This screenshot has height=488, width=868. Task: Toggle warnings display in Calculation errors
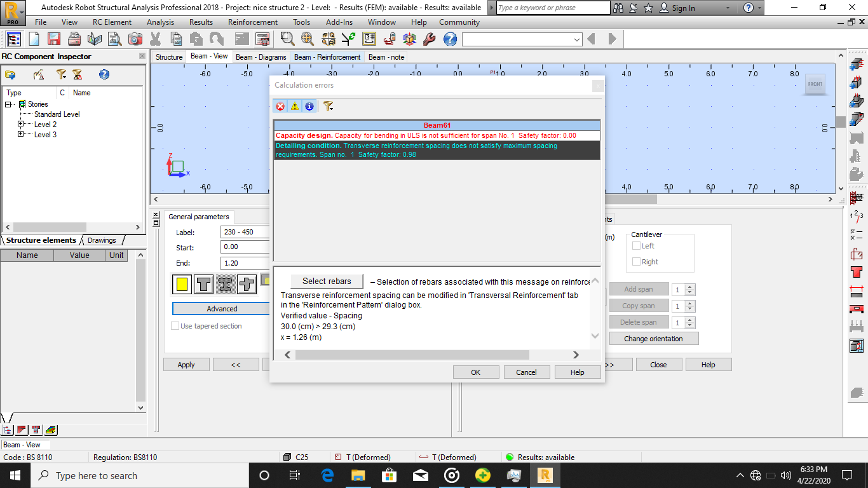coord(294,106)
